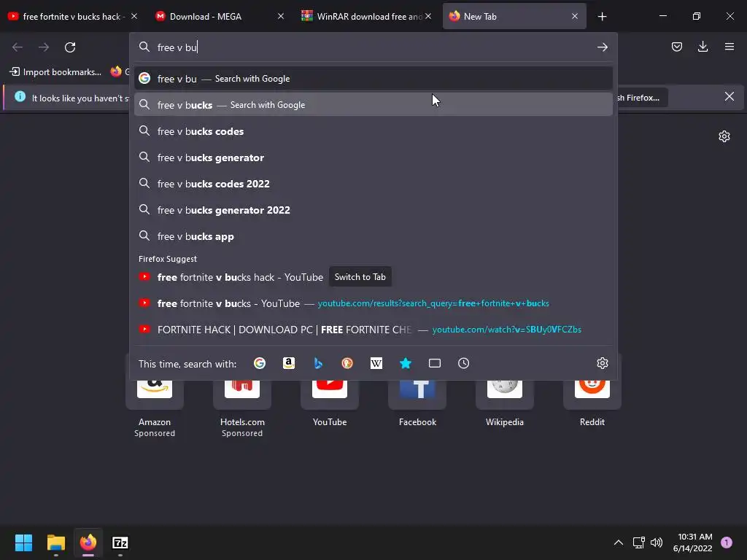Open 'free fortnite v bucks - YouTube' history result

[373, 303]
